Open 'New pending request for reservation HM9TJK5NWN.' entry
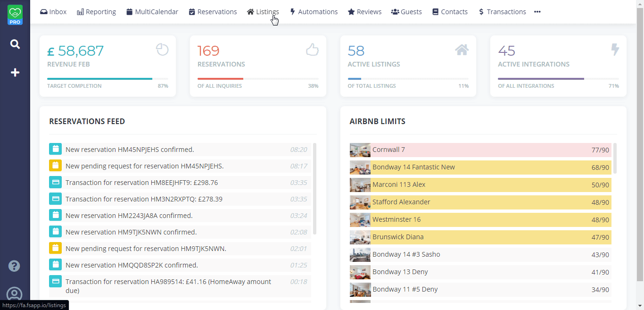The image size is (644, 310). coord(146,249)
